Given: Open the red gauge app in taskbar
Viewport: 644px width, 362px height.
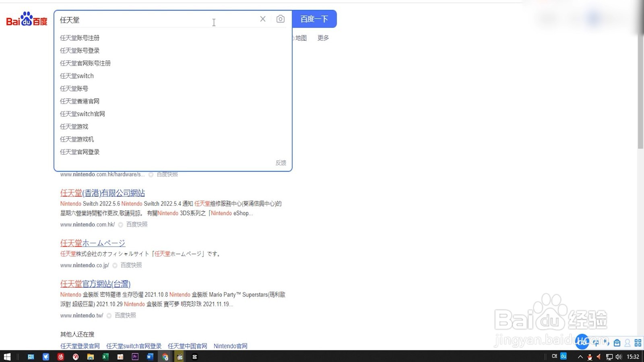Looking at the screenshot, I should (76, 356).
